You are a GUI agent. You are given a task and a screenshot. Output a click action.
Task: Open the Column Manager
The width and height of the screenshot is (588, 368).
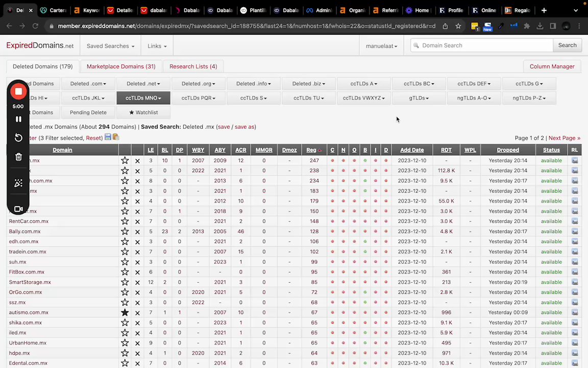[x=552, y=66]
